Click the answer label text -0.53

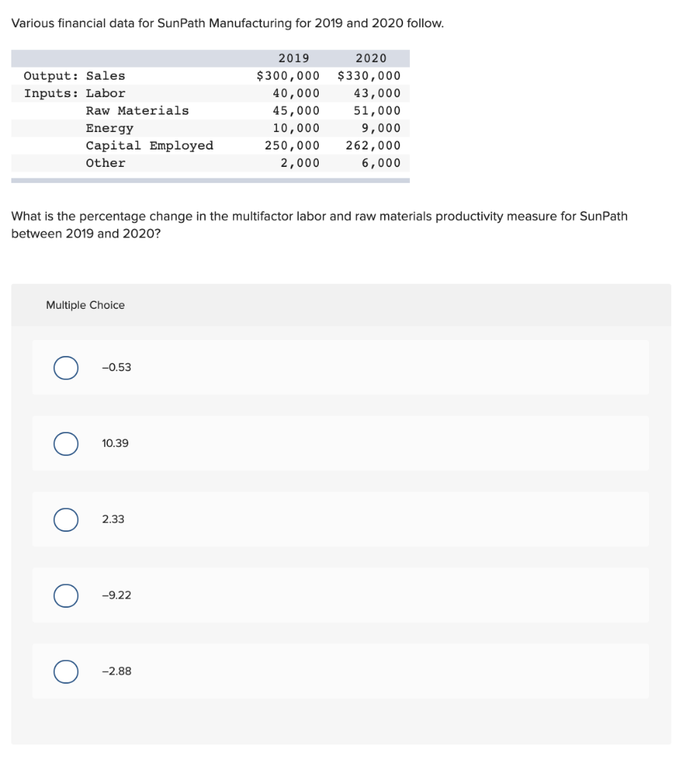coord(116,367)
